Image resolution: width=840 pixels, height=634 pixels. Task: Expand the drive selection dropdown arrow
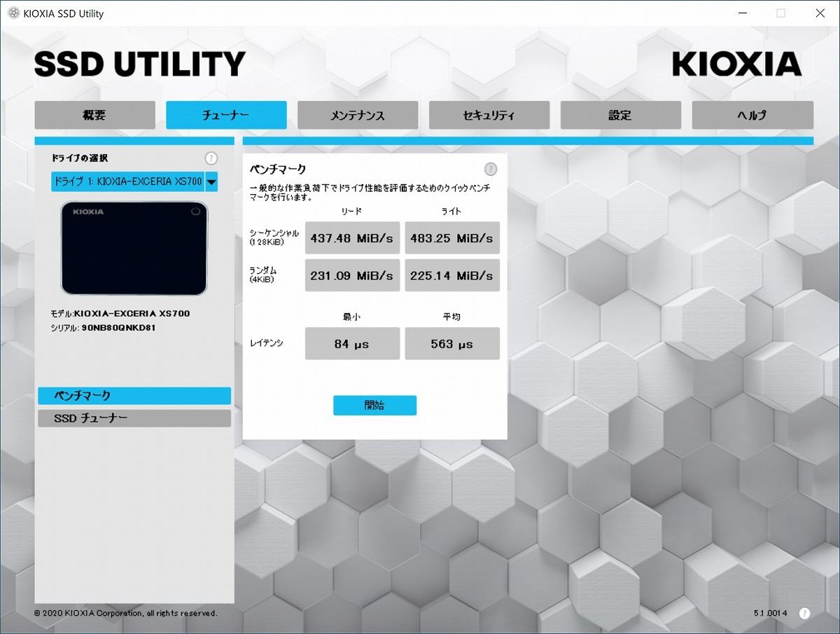[x=211, y=181]
